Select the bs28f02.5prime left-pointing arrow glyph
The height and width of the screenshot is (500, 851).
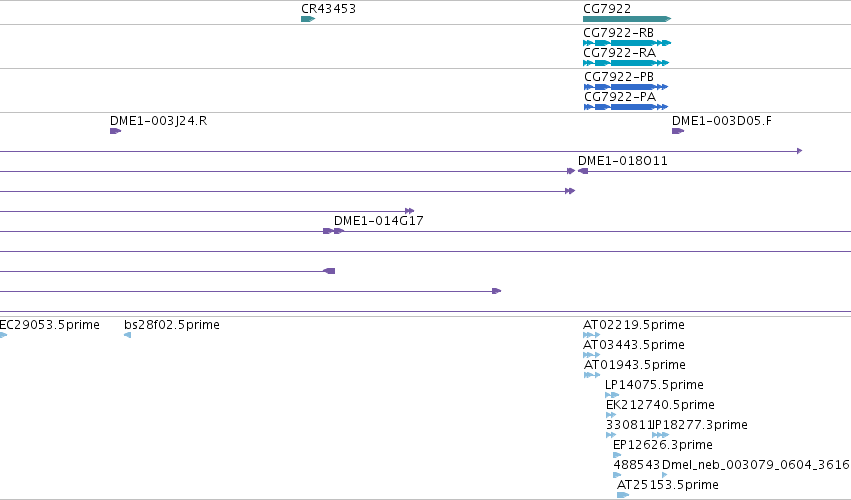(x=127, y=335)
